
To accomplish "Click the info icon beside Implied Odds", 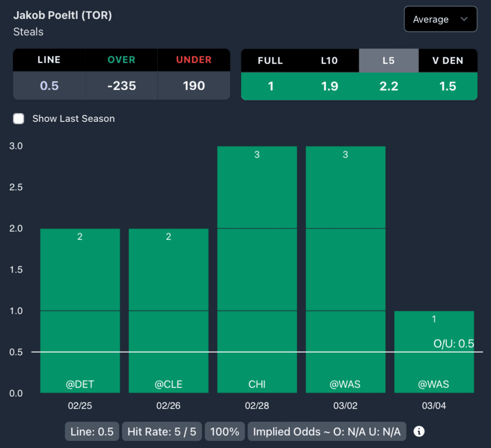I will click(x=419, y=431).
